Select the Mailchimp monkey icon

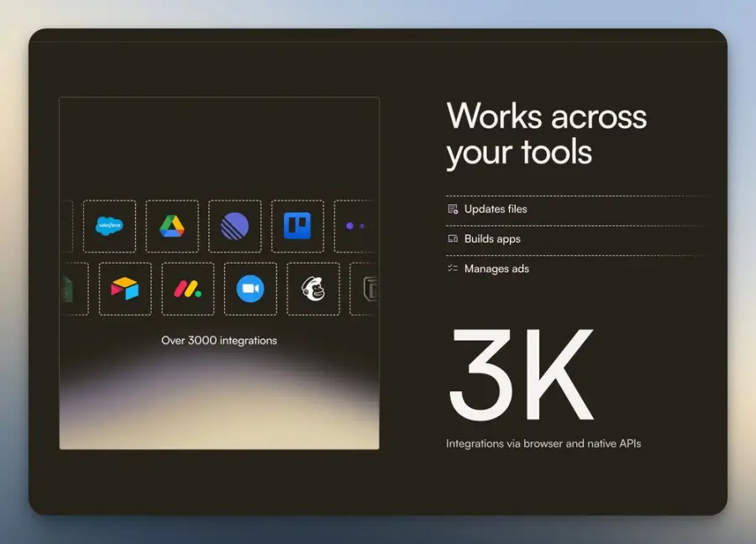click(x=313, y=289)
